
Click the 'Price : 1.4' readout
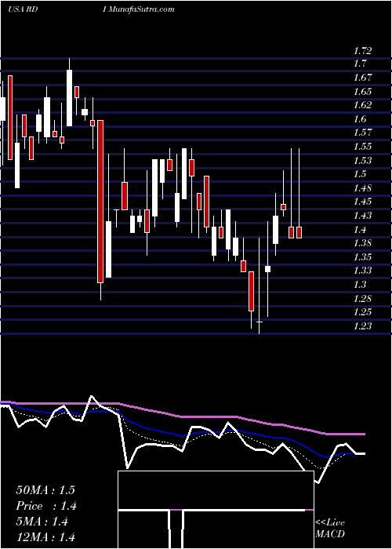click(46, 506)
